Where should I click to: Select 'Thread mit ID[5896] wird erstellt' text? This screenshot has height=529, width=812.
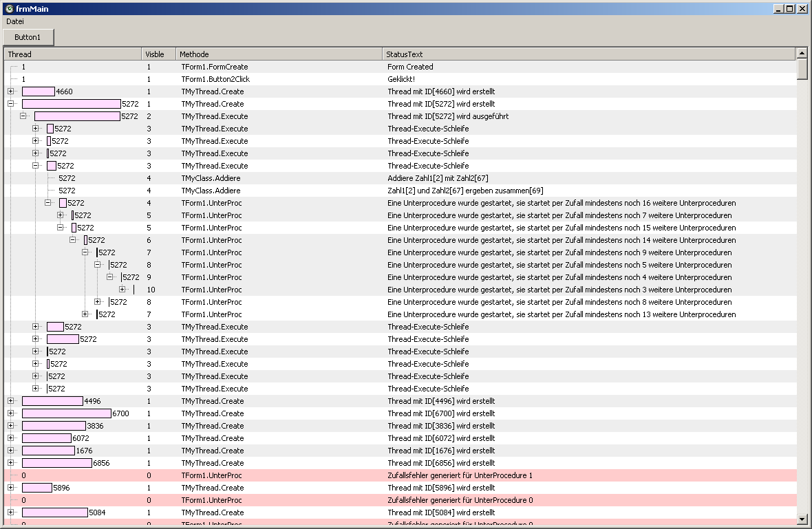pyautogui.click(x=441, y=488)
